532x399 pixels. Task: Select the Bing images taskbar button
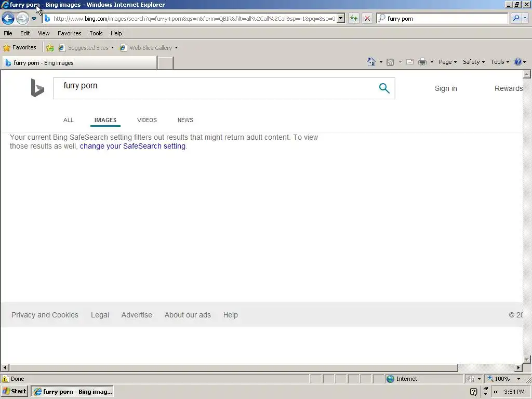[73, 392]
